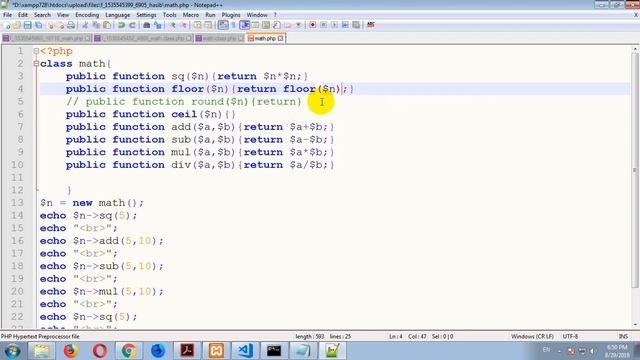Click the Print toolbar icon
Viewport: 640px width, 360px height.
tap(71, 25)
